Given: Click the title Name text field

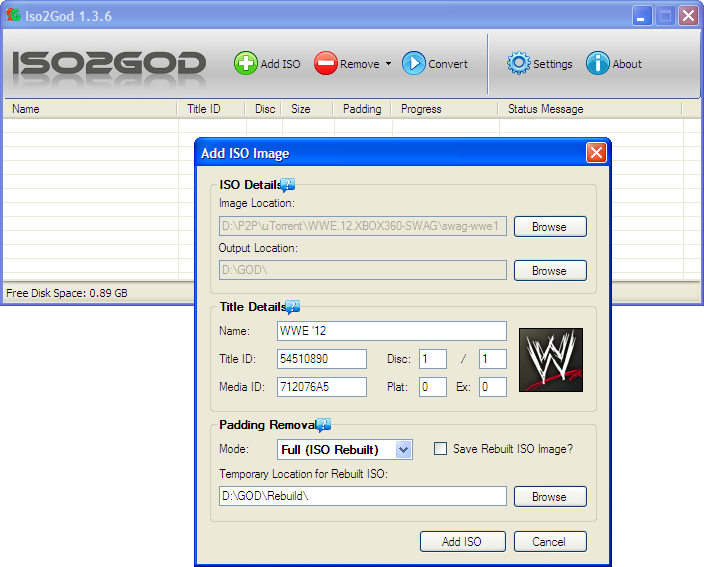Looking at the screenshot, I should click(391, 331).
